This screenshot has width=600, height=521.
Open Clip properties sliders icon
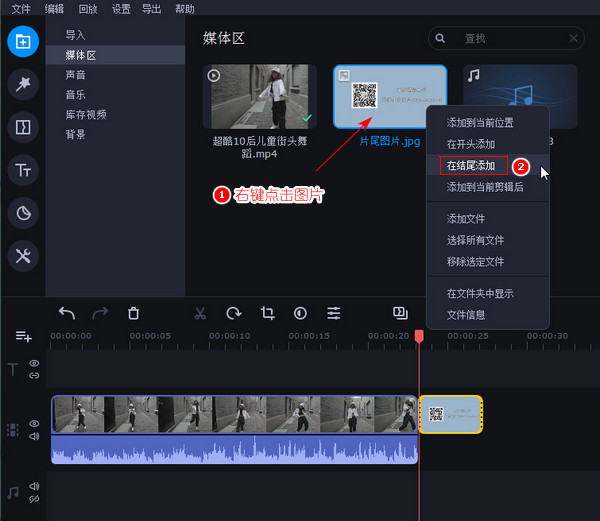click(x=334, y=313)
